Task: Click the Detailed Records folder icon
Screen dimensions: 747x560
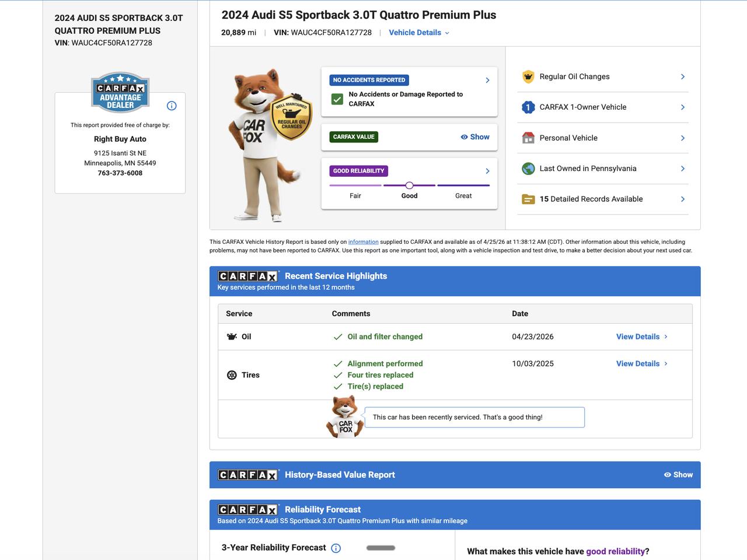Action: 528,199
